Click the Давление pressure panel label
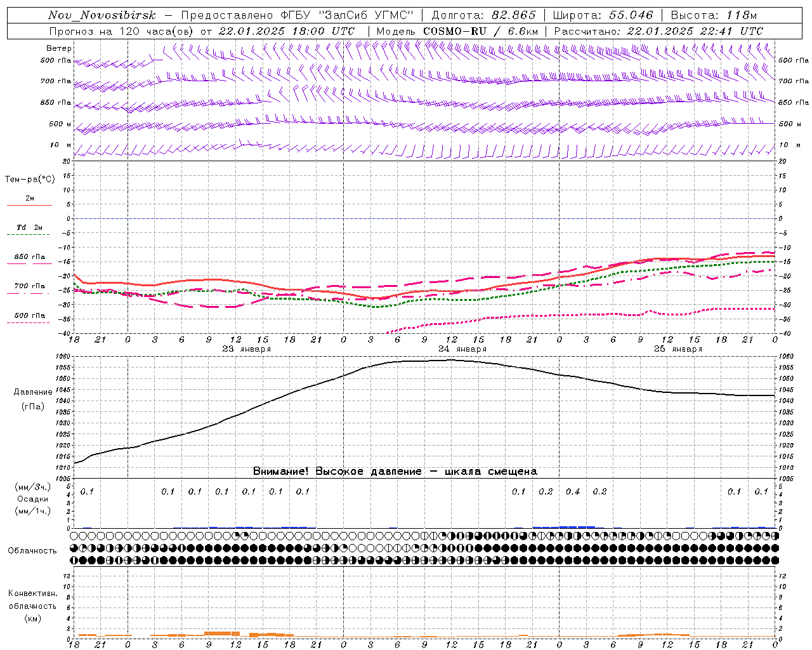812x650 pixels. 33,392
